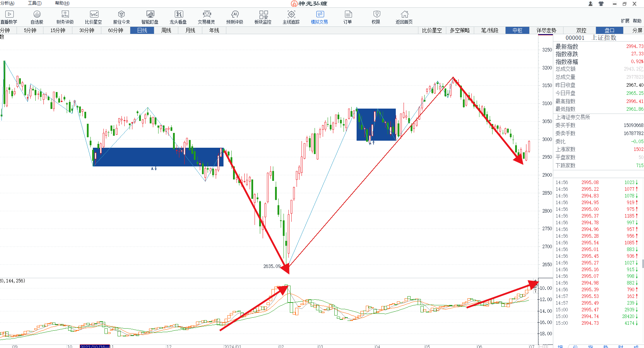Switch to the 周线 weekly tab
Image resolution: width=644 pixels, height=348 pixels.
click(x=166, y=30)
